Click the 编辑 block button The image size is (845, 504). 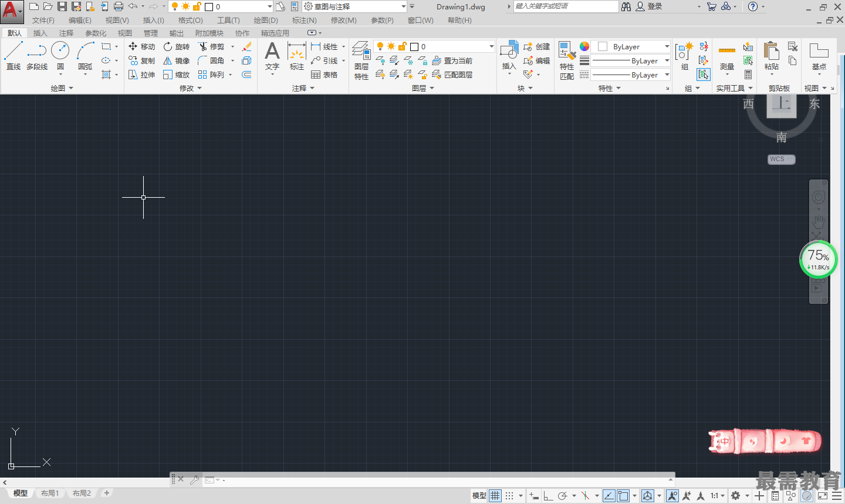tap(537, 60)
